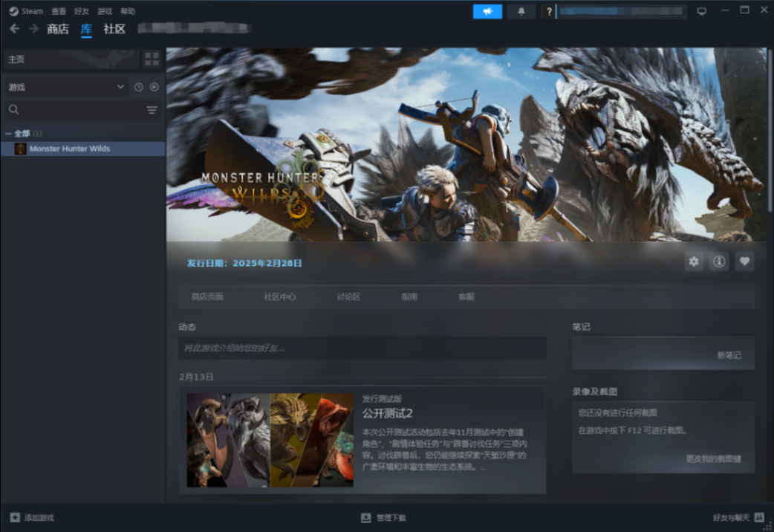The image size is (774, 532).
Task: Open the 讨论区 link
Action: 348,297
